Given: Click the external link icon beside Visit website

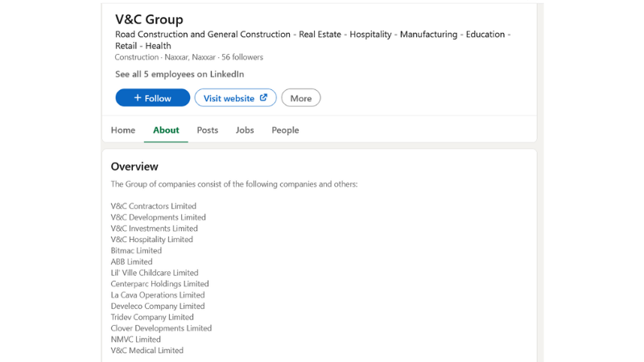Looking at the screenshot, I should [263, 98].
